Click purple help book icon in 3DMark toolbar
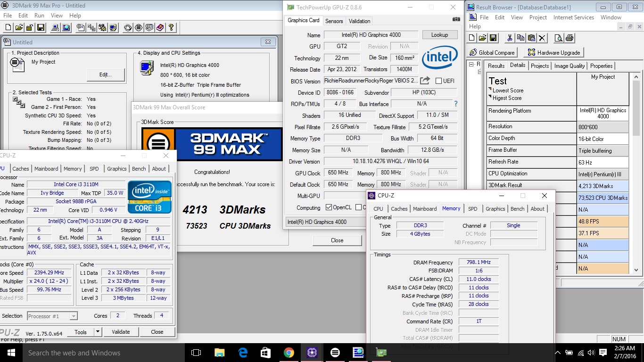 point(160,28)
